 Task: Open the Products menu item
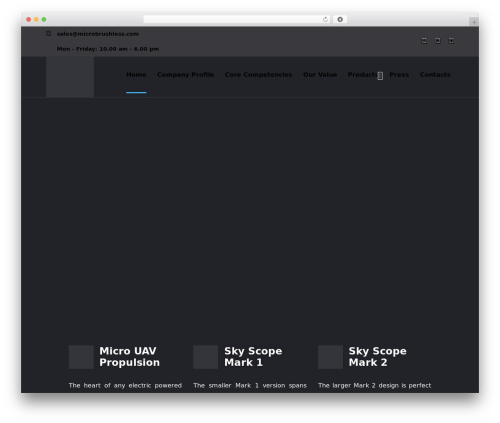point(362,75)
